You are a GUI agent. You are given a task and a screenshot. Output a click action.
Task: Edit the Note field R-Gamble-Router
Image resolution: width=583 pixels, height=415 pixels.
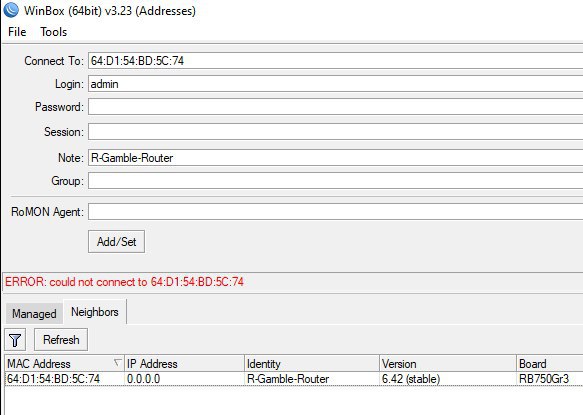click(x=335, y=158)
